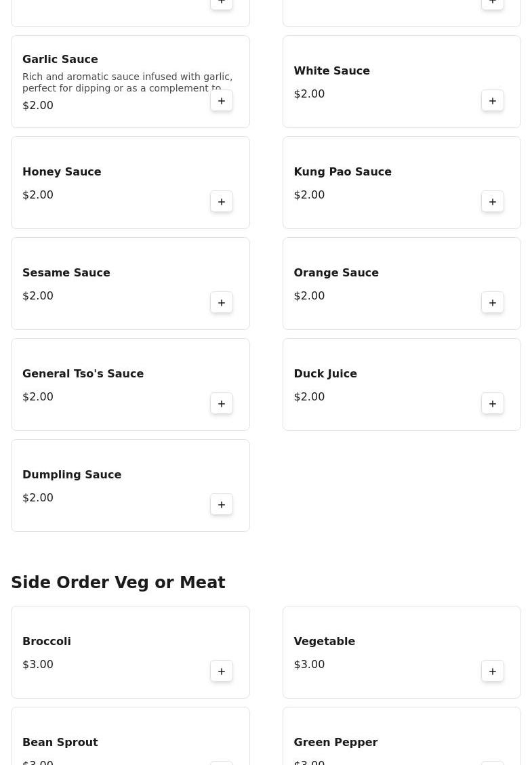532x765 pixels.
Task: Tap the plus button for Duck Juice
Action: [493, 404]
